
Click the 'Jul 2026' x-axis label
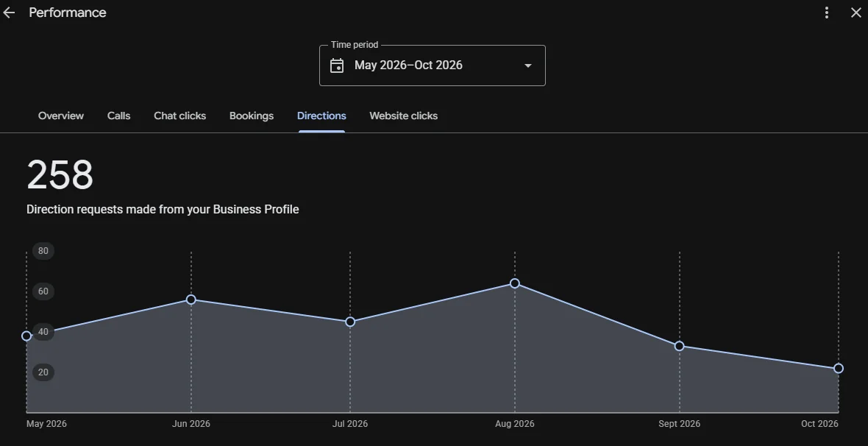[350, 424]
